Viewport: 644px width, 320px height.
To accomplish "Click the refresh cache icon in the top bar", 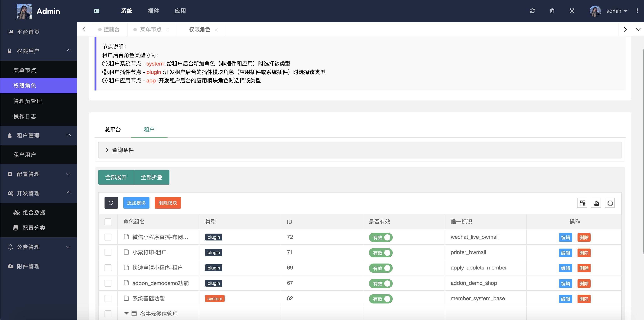I will [x=533, y=11].
